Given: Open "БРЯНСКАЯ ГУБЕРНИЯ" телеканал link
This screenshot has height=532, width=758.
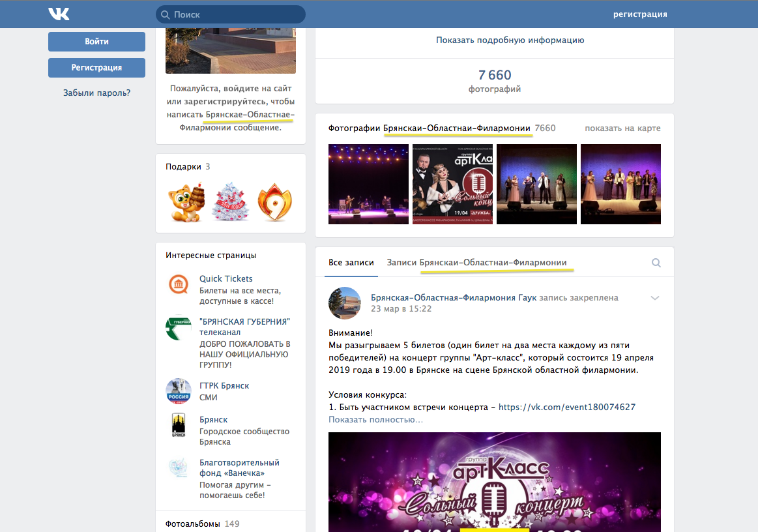Looking at the screenshot, I should pyautogui.click(x=244, y=327).
